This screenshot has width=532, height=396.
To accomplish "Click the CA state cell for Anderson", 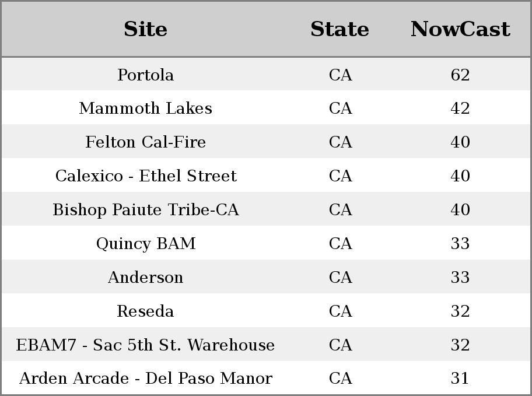I will (x=340, y=277).
